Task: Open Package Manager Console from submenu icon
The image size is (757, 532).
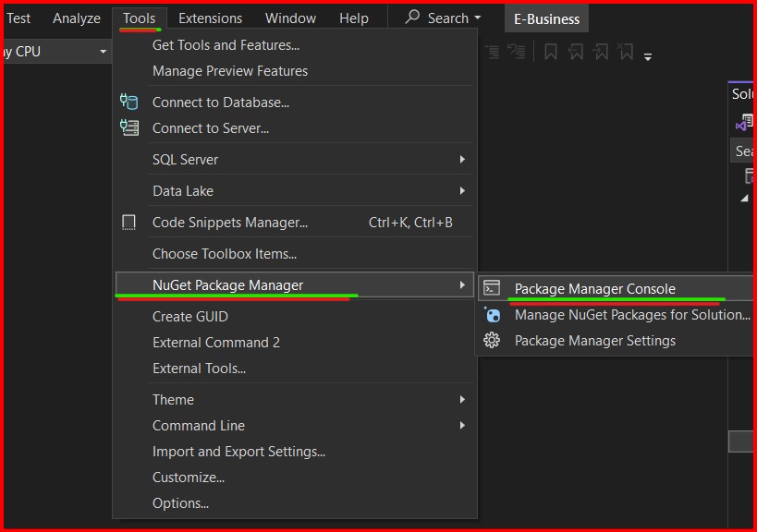Action: tap(492, 288)
